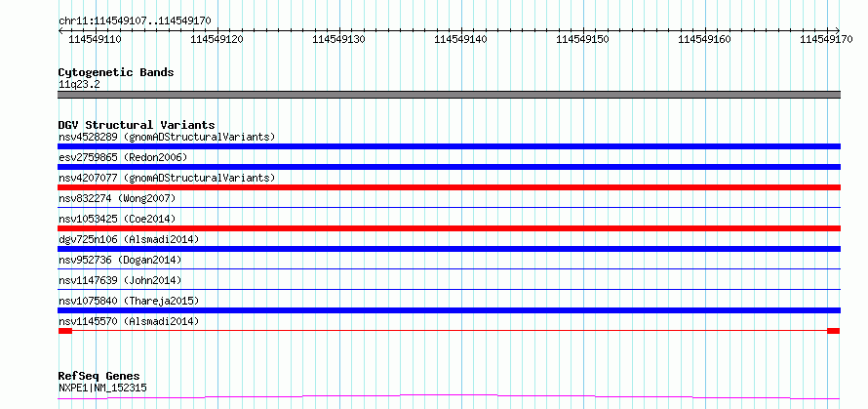This screenshot has height=409, width=868.
Task: Open variant label dgv725n106 (Alsmadi2014)
Action: pyautogui.click(x=129, y=239)
